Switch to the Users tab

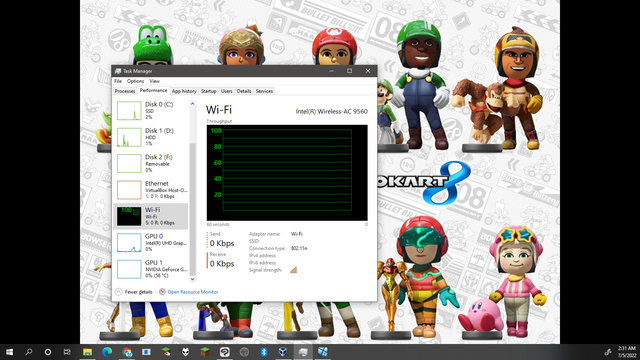(x=227, y=91)
